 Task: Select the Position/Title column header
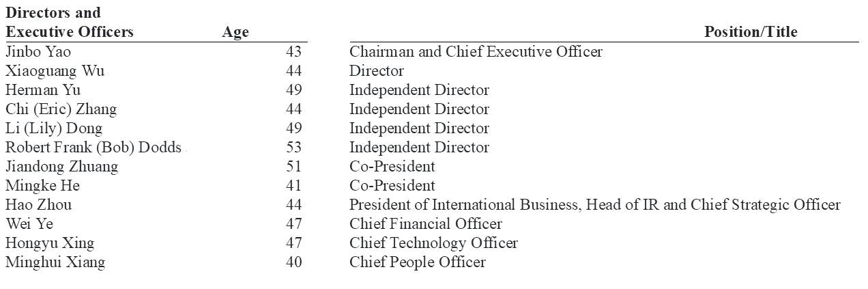pyautogui.click(x=751, y=32)
